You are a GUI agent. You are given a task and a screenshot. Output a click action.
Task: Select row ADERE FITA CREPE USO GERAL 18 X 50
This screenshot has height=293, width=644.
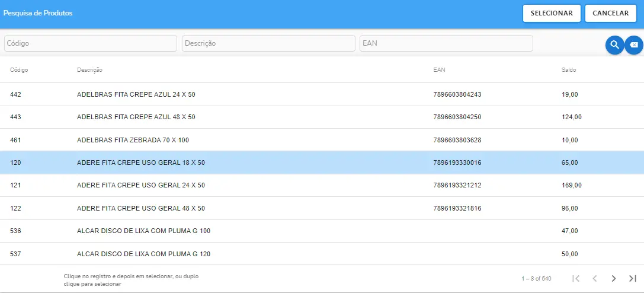pos(322,163)
